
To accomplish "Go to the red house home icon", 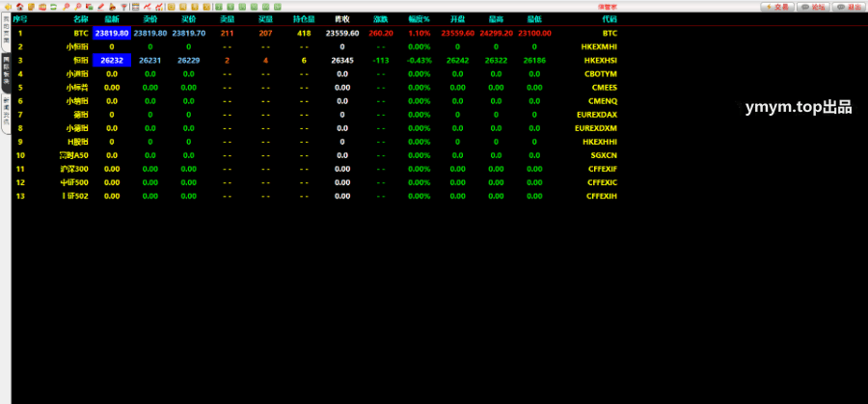I will (x=20, y=7).
